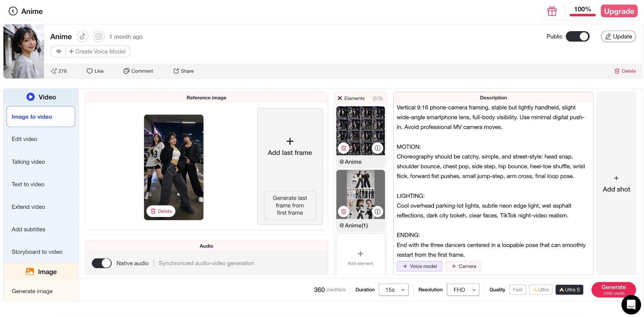Click the 100% credits progress indicator
This screenshot has width=644, height=317.
click(582, 11)
